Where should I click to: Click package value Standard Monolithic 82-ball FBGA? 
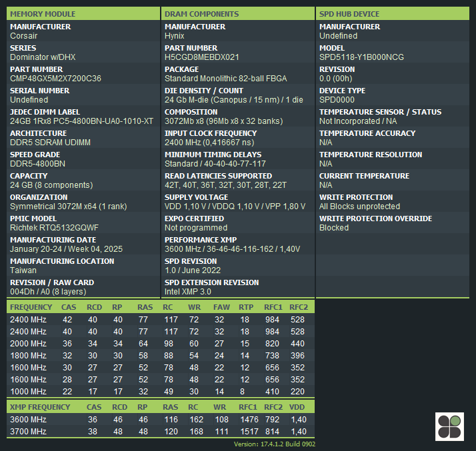tap(225, 79)
